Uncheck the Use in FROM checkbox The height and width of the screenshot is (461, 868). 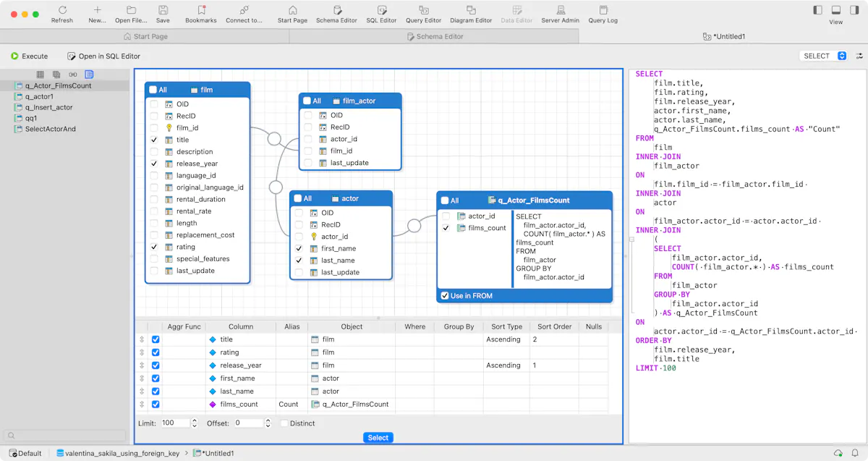point(445,295)
